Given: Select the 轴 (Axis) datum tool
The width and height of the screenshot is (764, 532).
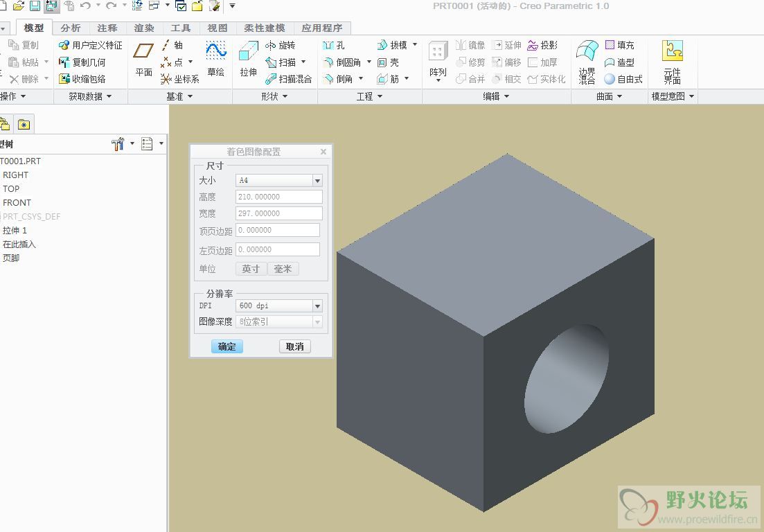Looking at the screenshot, I should pos(172,45).
